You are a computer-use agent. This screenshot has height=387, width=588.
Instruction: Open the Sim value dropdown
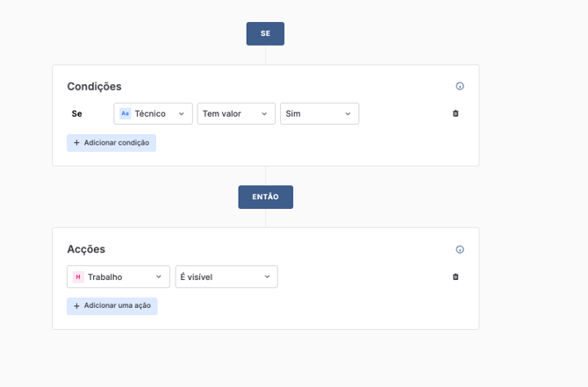[319, 113]
